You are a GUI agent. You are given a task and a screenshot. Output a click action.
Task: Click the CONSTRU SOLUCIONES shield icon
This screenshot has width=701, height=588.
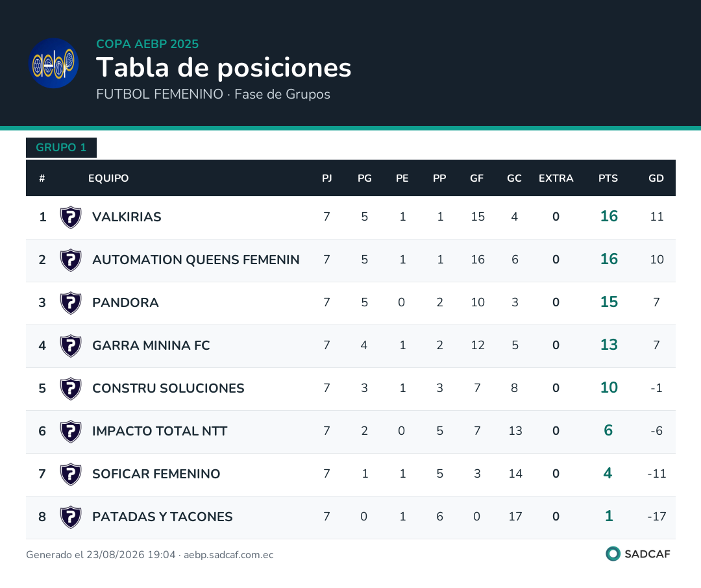coord(71,389)
